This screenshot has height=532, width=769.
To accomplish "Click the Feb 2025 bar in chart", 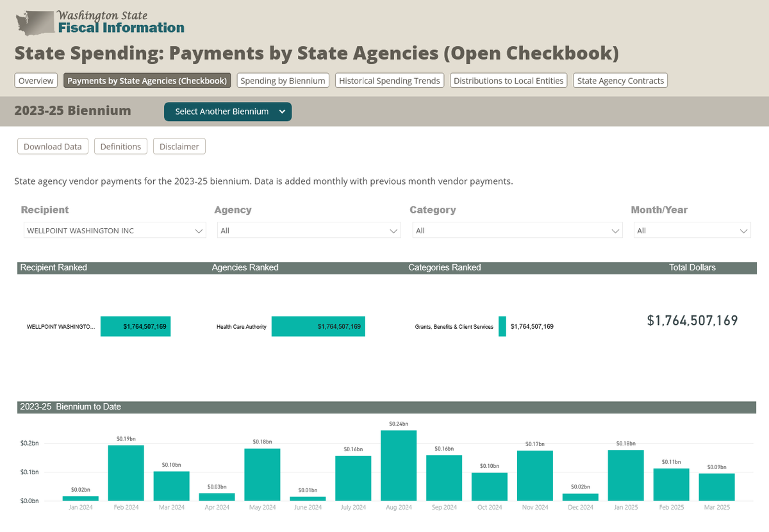I will click(x=672, y=485).
